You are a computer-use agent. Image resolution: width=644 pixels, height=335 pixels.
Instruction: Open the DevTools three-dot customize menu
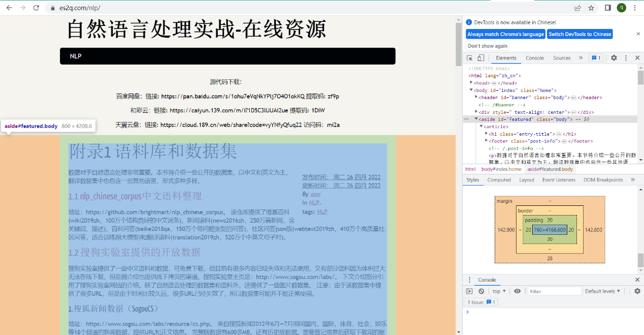click(626, 58)
